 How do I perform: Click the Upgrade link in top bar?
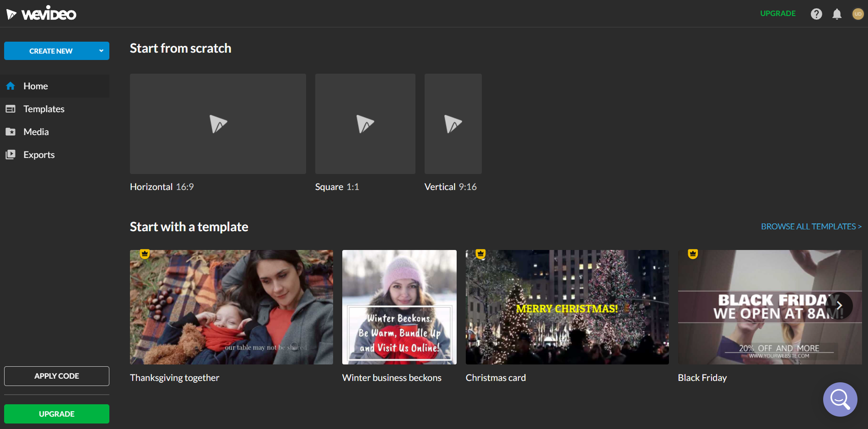[778, 14]
